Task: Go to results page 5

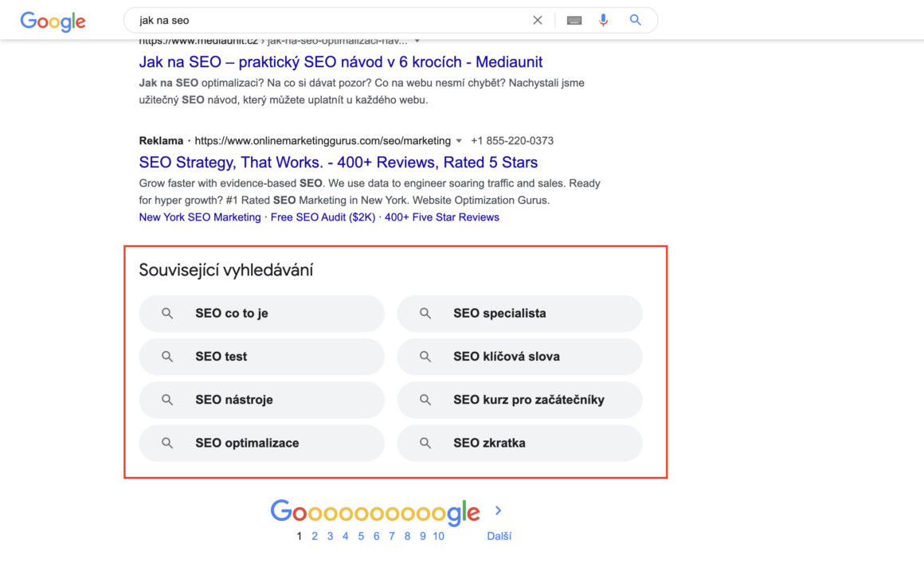Action: click(x=361, y=537)
